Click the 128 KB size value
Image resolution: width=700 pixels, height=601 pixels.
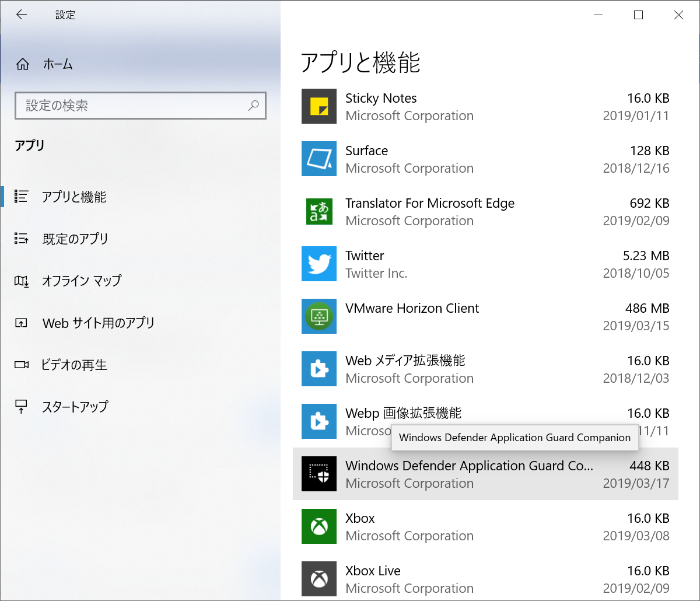coord(650,151)
